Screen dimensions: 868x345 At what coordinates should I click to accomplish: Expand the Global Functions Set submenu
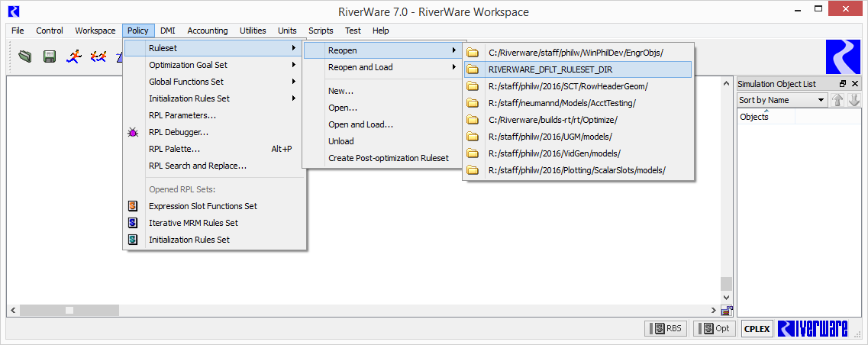click(x=215, y=82)
